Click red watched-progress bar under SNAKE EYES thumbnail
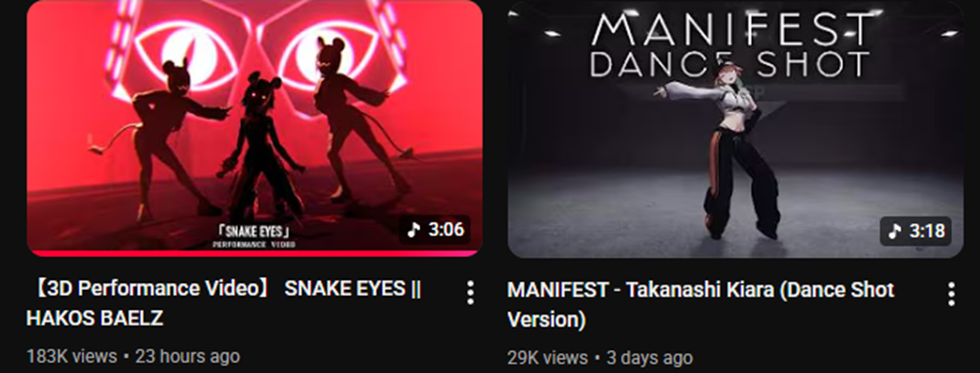Screen dimensions: 980x373 coord(254,254)
